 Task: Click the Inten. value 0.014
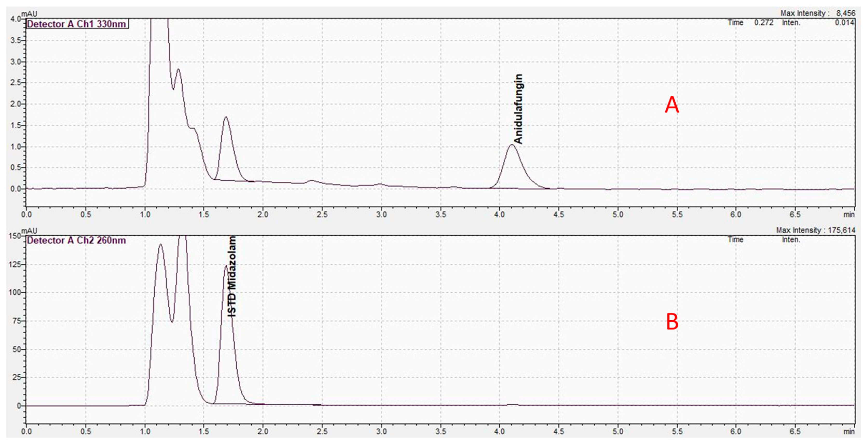pyautogui.click(x=844, y=23)
